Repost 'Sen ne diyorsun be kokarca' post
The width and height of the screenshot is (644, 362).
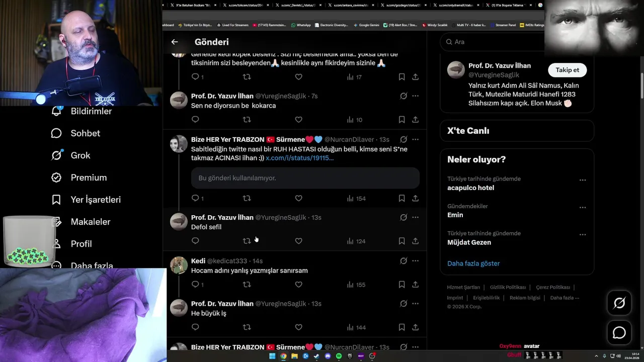tap(247, 120)
